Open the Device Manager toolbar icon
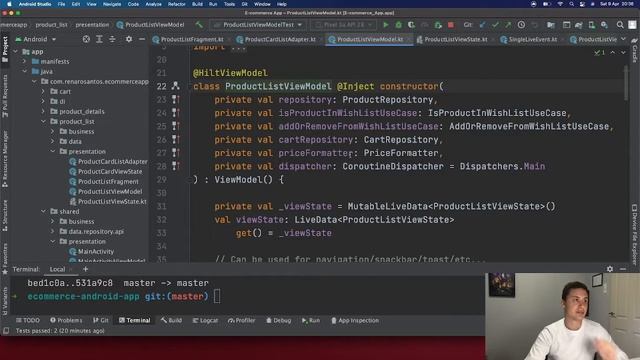Image resolution: width=640 pixels, height=360 pixels. coord(591,25)
